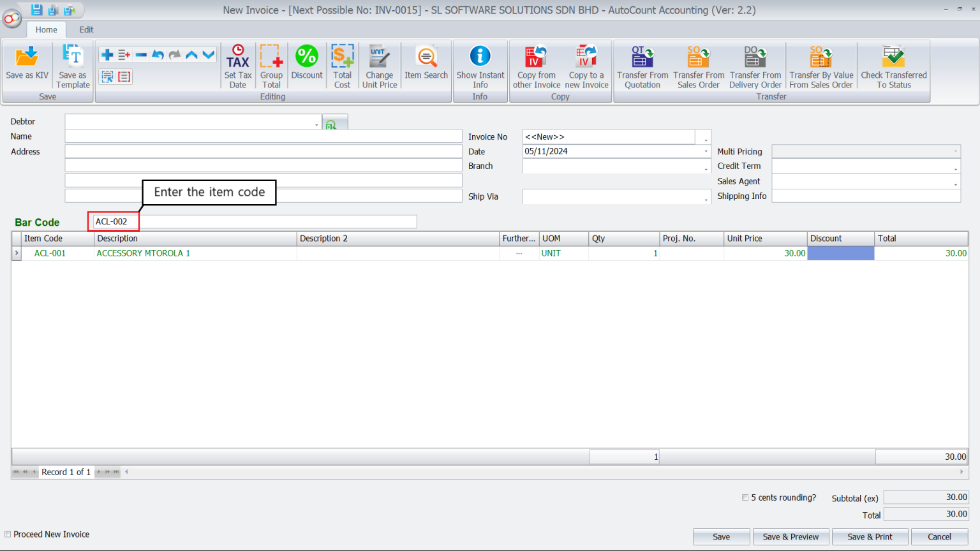Click the Save & Preview button
Image resolution: width=980 pixels, height=551 pixels.
coord(791,536)
